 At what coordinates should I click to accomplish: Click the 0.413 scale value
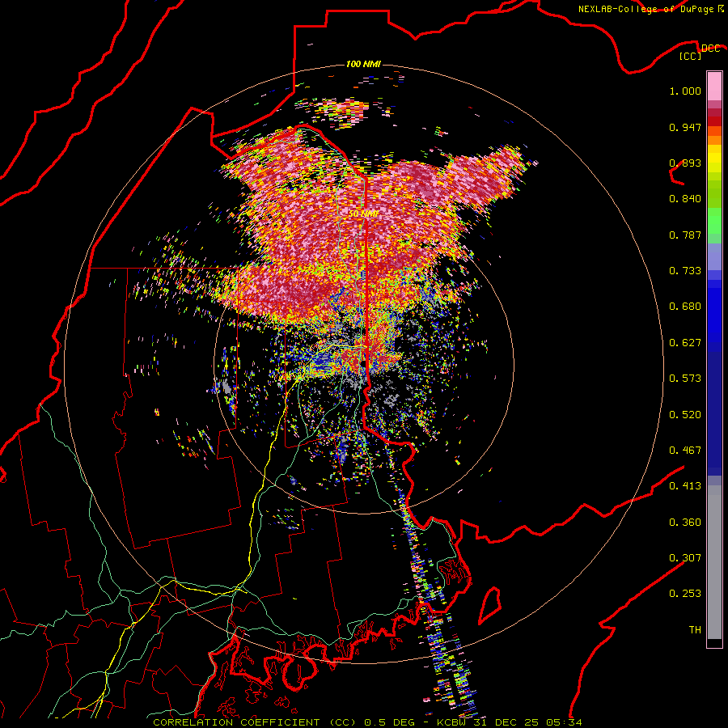point(685,486)
